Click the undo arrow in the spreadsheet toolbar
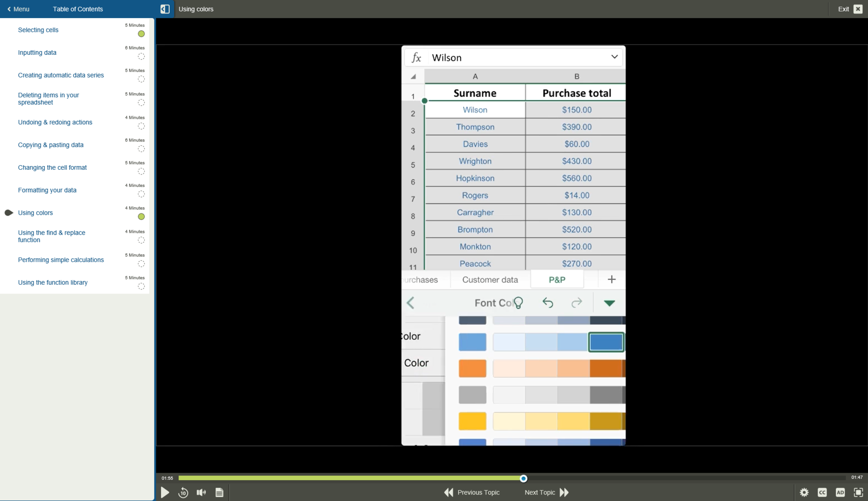Image resolution: width=868 pixels, height=501 pixels. [548, 302]
